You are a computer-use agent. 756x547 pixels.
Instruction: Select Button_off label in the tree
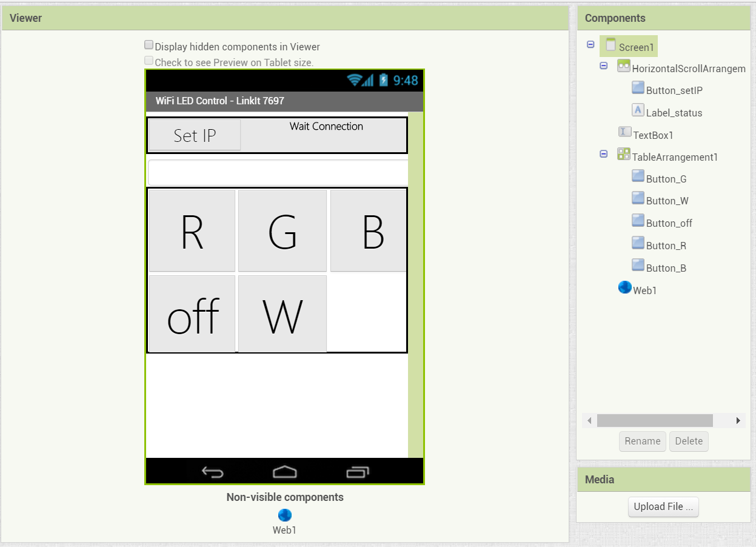669,223
